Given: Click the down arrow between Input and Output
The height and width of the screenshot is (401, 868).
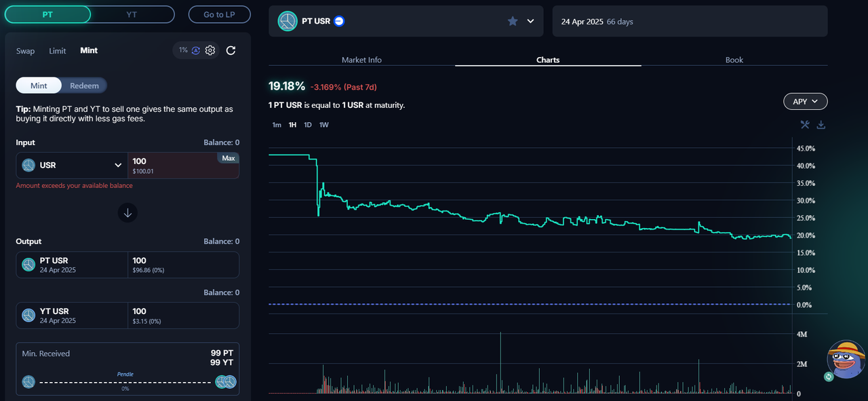Looking at the screenshot, I should [127, 213].
